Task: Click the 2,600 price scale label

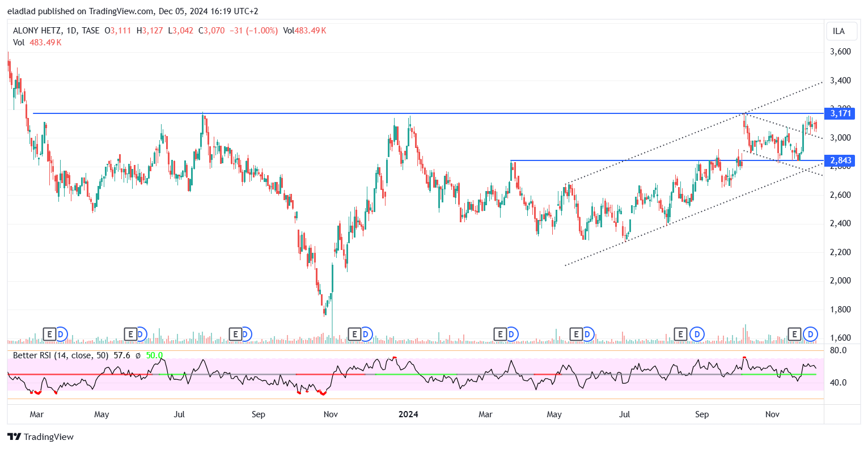Action: point(840,195)
